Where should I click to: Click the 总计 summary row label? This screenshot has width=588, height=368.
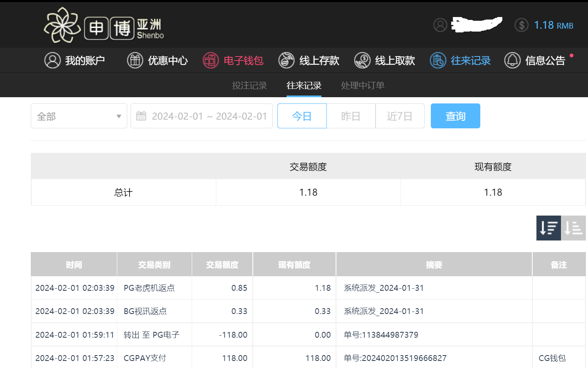(124, 192)
